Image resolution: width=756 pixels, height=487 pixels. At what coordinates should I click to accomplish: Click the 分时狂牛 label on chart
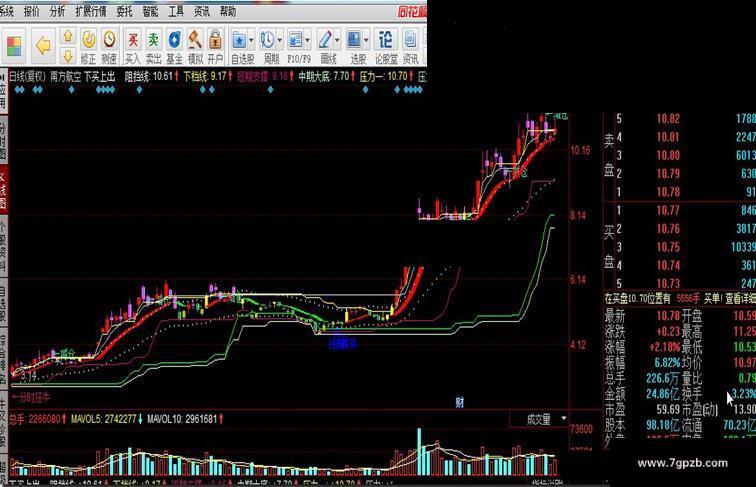coord(31,398)
